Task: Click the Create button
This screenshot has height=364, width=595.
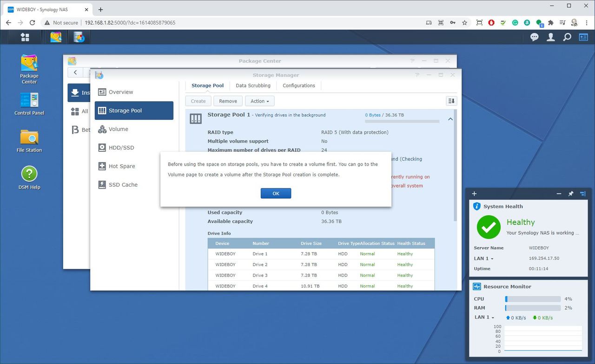Action: point(198,101)
